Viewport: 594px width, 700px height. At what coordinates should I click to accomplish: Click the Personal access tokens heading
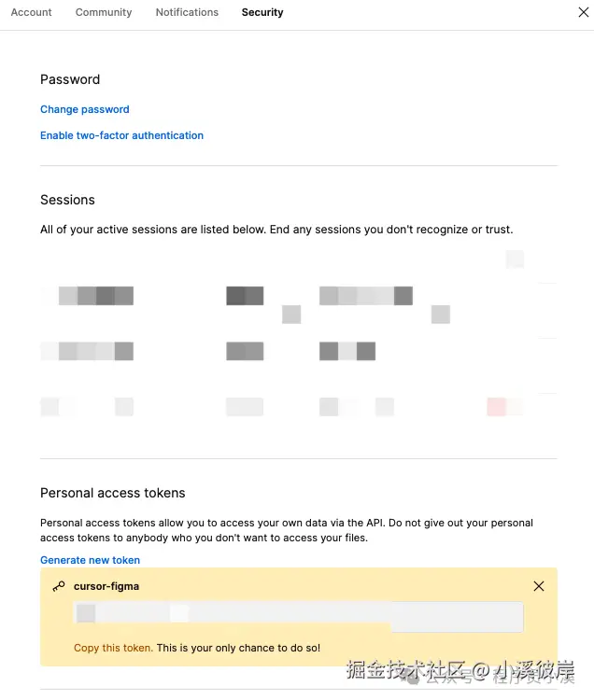113,493
